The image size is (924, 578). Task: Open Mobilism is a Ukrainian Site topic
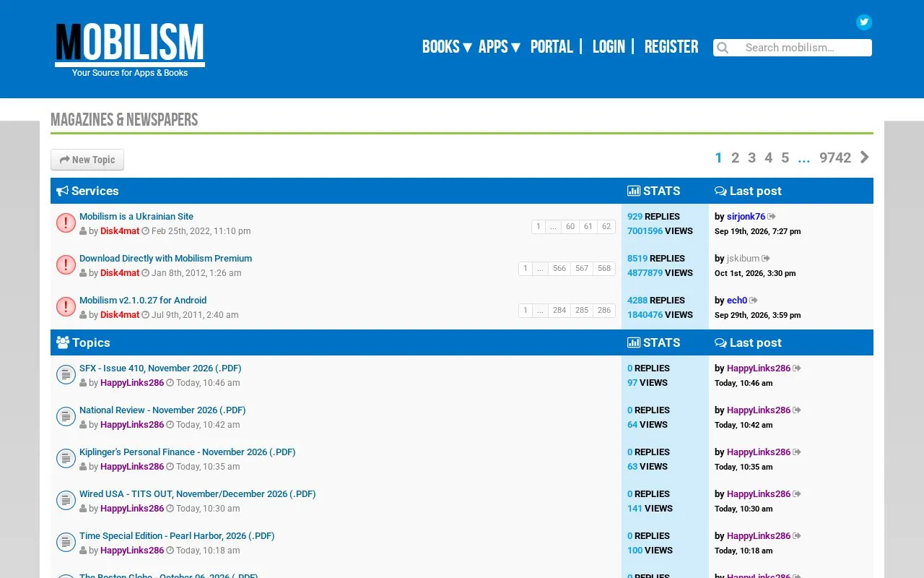pos(136,217)
